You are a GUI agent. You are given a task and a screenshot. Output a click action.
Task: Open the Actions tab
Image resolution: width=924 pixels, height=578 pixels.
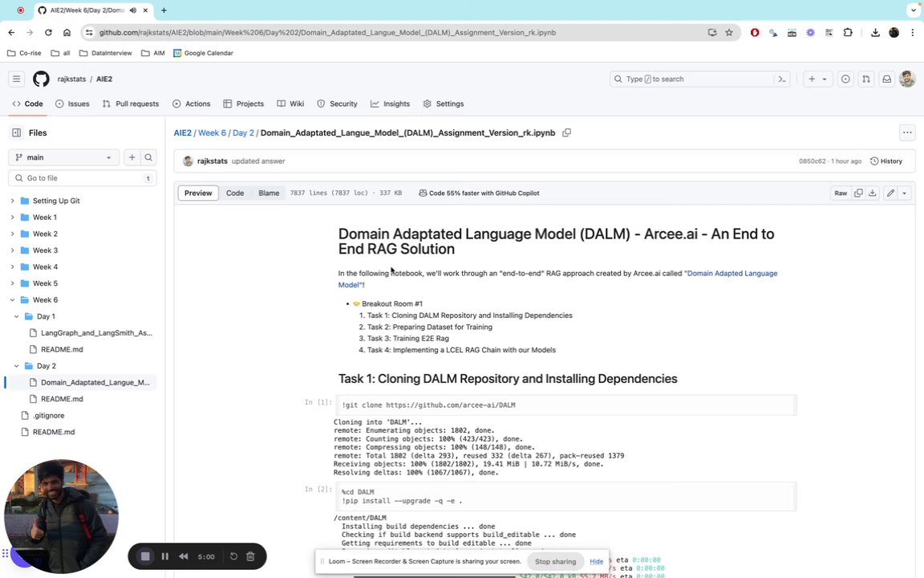point(192,104)
